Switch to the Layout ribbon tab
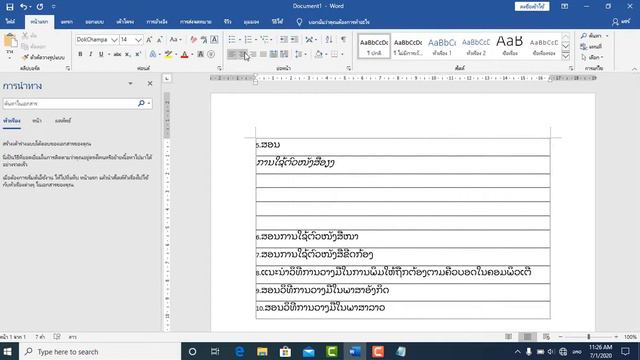The height and width of the screenshot is (360, 640). tap(125, 22)
